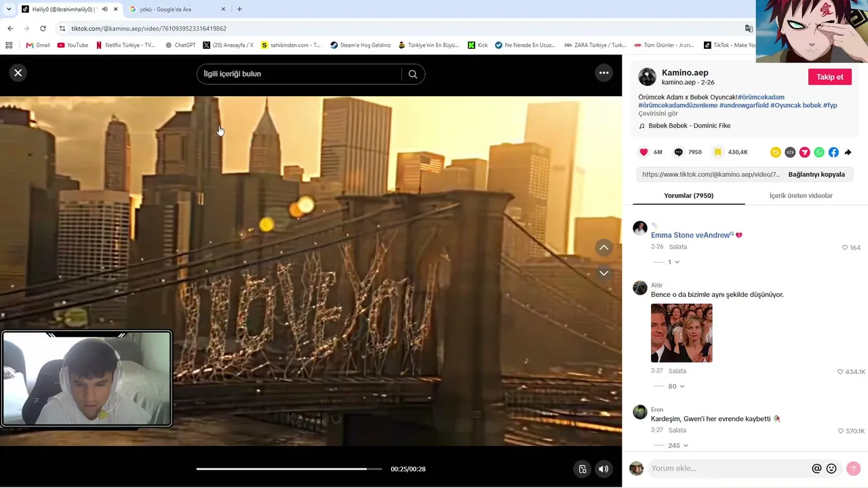The height and width of the screenshot is (488, 868).
Task: Like the video with heart icon
Action: click(644, 152)
